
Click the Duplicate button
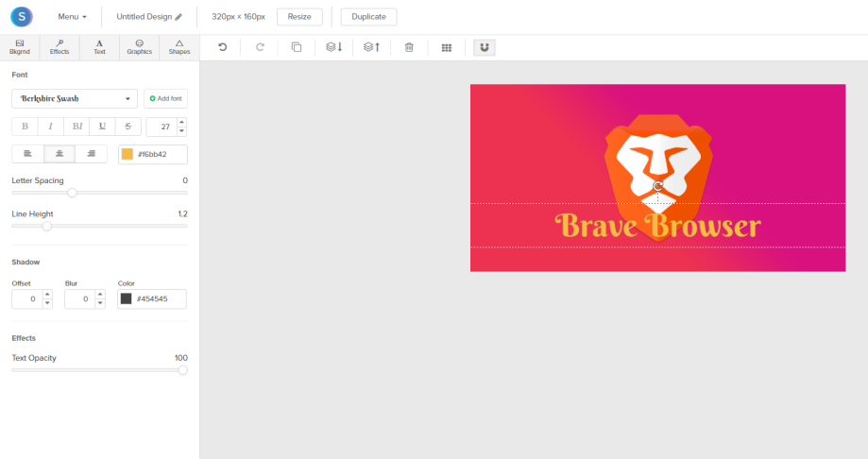pos(368,17)
